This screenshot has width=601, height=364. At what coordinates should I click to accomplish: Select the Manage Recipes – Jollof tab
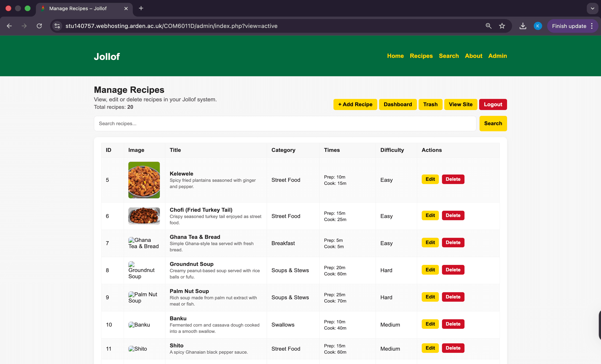tap(84, 8)
